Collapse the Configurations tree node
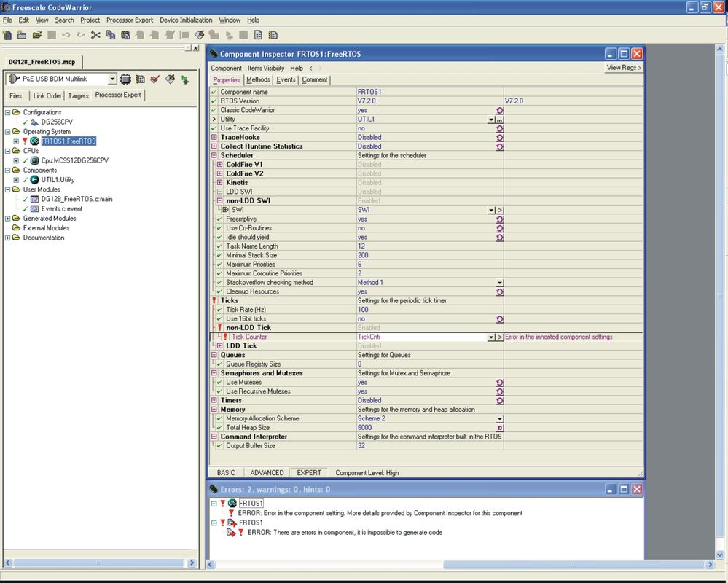The image size is (728, 583). point(7,112)
